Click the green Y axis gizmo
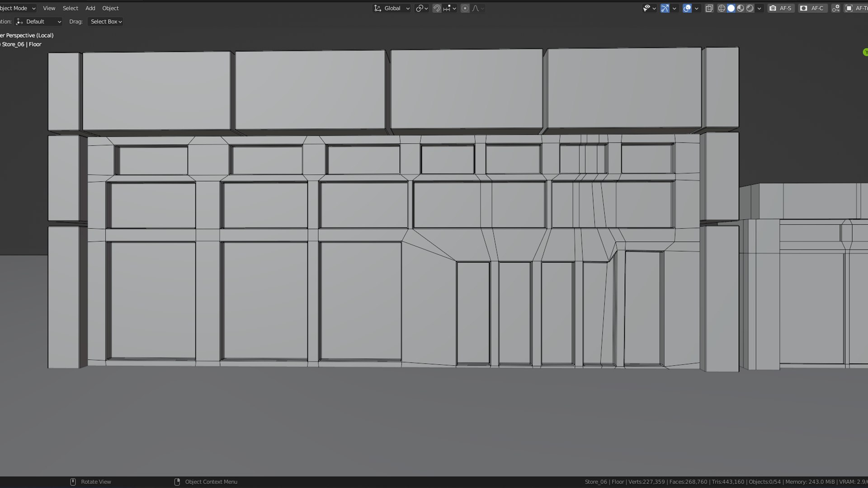This screenshot has width=868, height=488. click(x=865, y=52)
